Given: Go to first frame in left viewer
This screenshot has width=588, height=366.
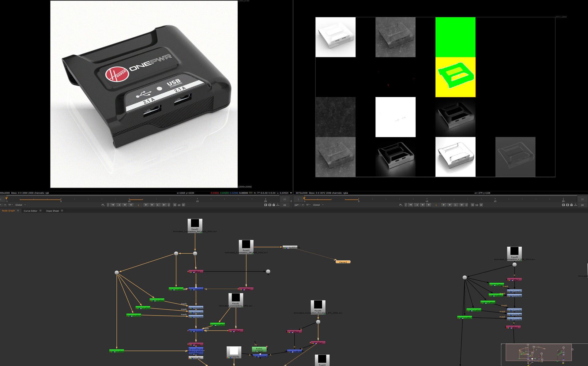Looking at the screenshot, I should (x=113, y=205).
